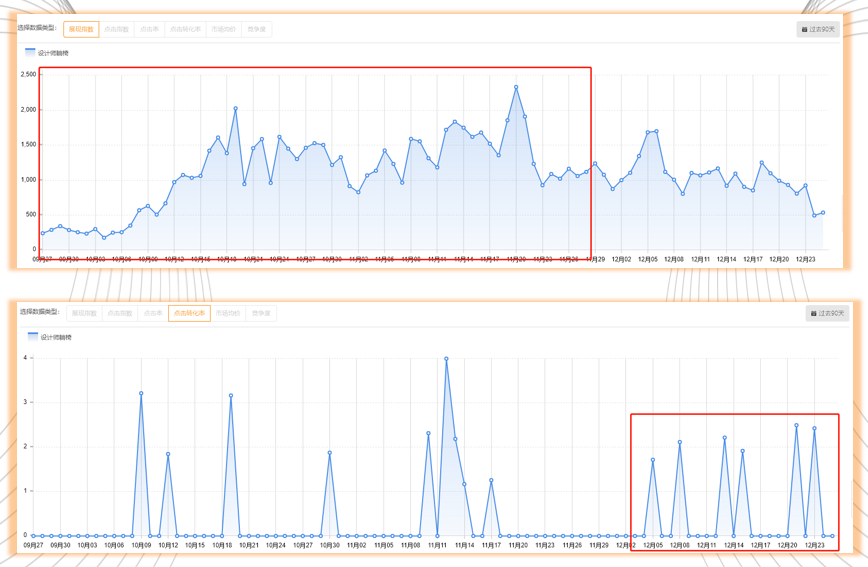The height and width of the screenshot is (567, 868).
Task: Click 选择数据类型 label in bottom panel
Action: point(39,312)
